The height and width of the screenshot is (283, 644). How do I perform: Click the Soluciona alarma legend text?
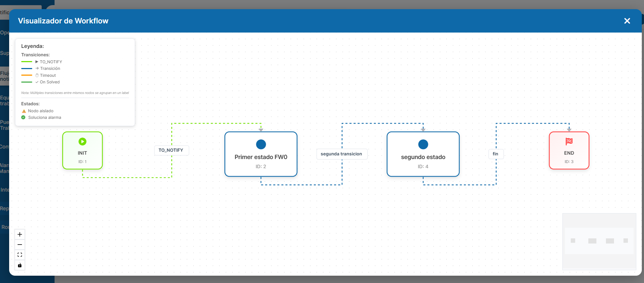click(45, 117)
